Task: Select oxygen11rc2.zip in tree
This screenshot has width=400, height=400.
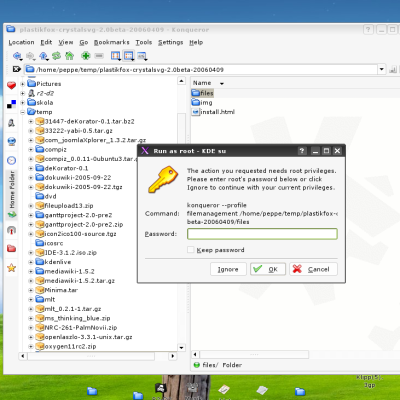Action: [x=66, y=346]
